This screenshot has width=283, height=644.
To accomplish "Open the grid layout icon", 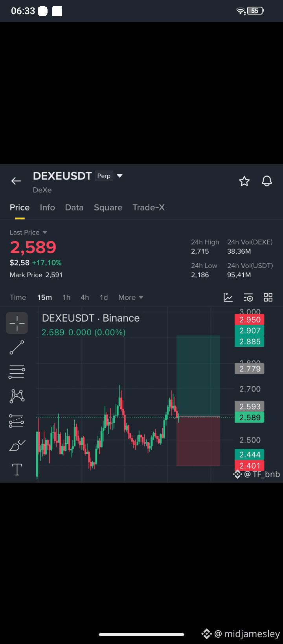I will 268,297.
